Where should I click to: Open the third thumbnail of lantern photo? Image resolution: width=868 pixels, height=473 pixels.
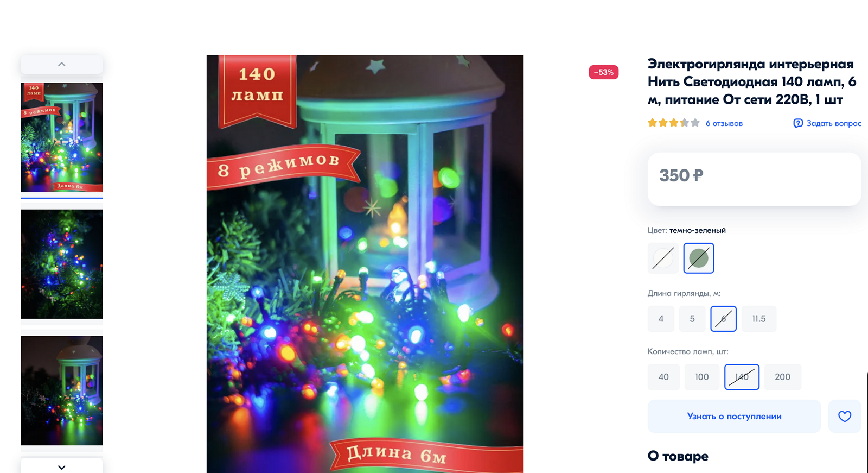pos(62,390)
